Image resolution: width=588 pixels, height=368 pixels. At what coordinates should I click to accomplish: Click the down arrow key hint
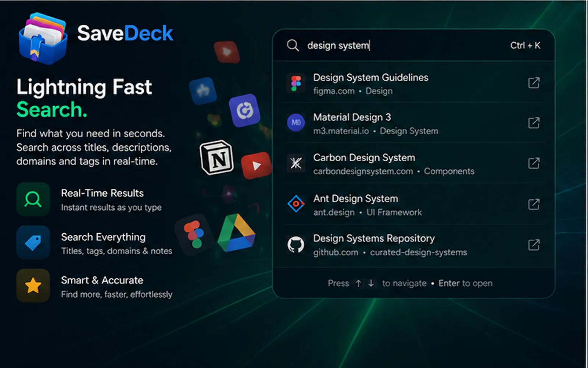point(371,283)
